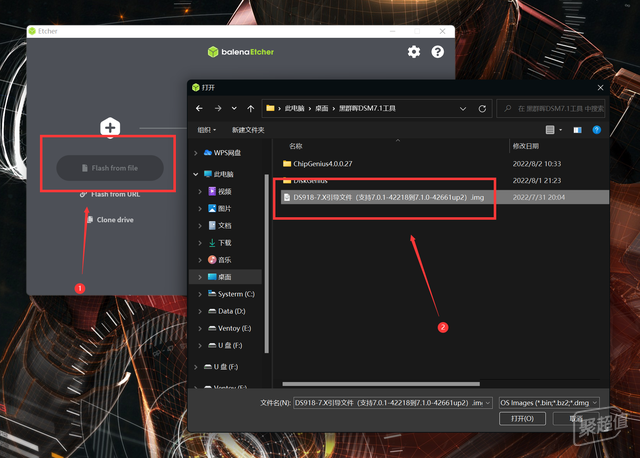Go back in the file dialog

click(x=199, y=108)
